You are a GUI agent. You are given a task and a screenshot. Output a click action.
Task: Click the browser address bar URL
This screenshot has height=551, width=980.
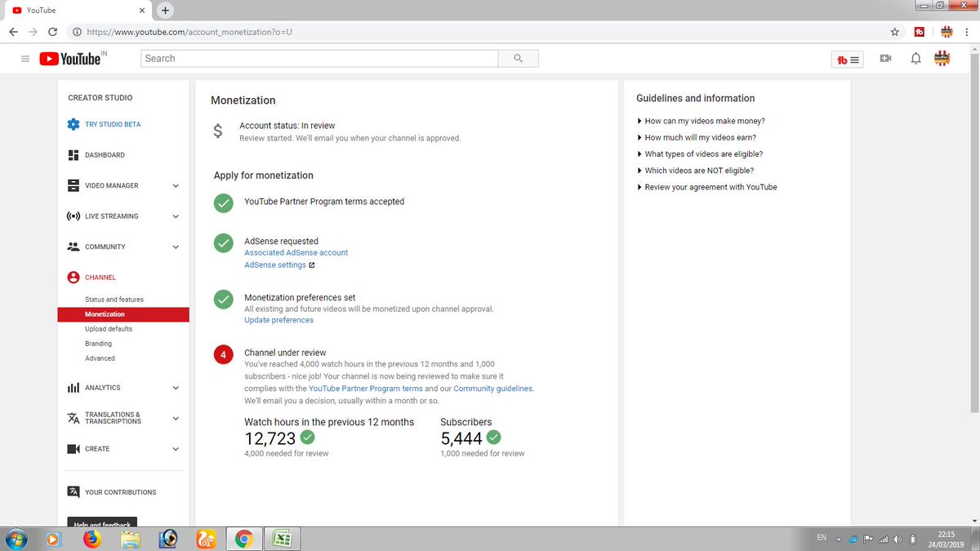pyautogui.click(x=189, y=32)
